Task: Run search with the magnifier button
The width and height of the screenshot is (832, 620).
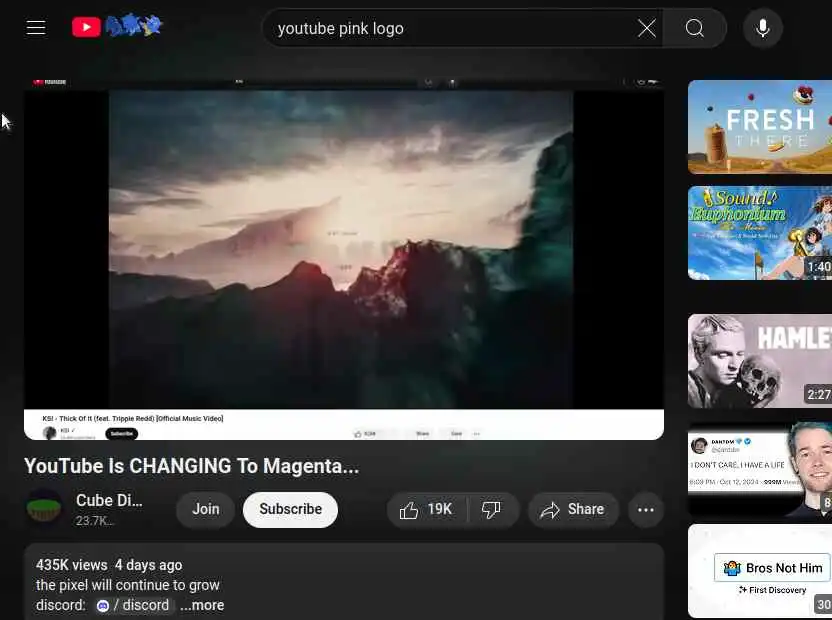Action: tap(695, 28)
